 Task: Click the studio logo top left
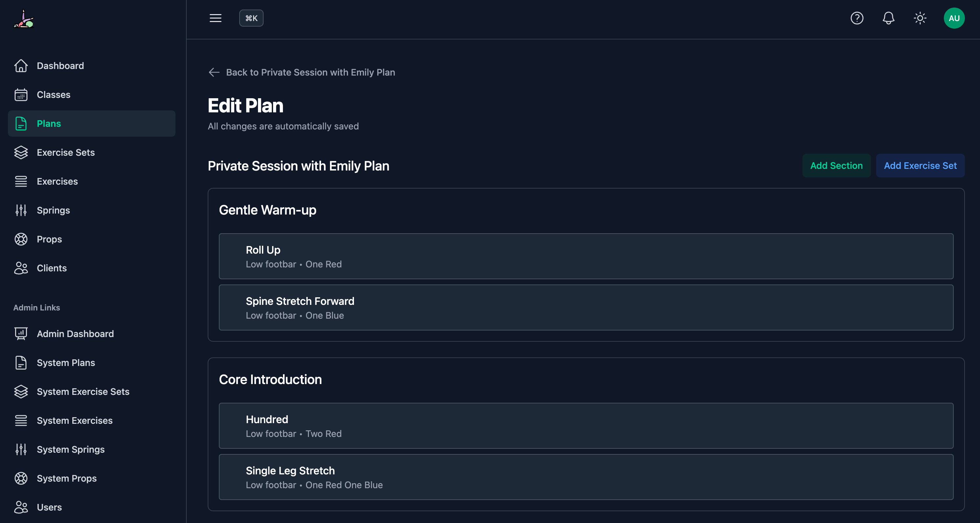[24, 19]
